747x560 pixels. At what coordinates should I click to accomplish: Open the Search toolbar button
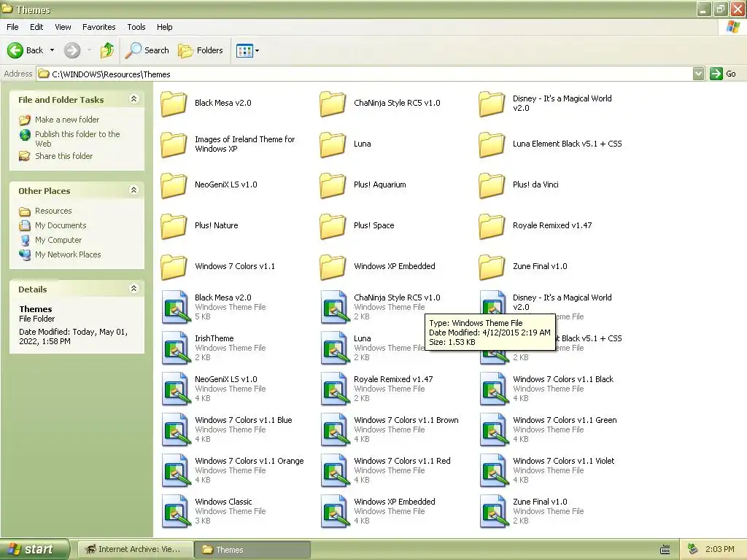[147, 50]
